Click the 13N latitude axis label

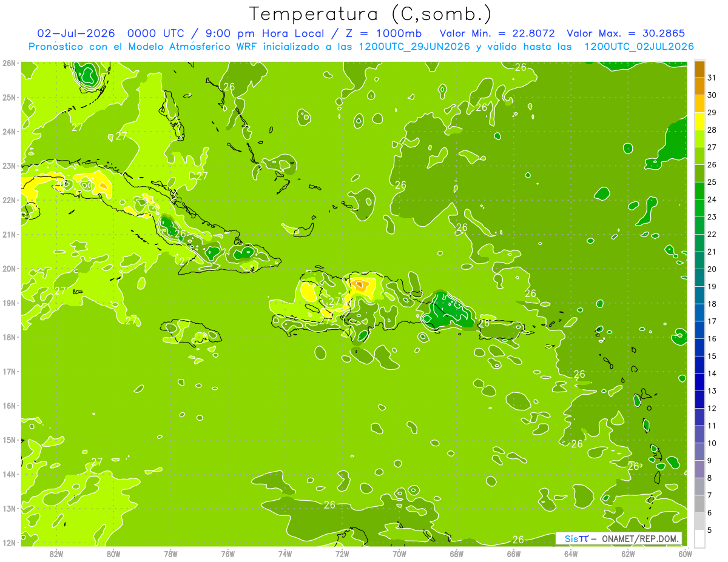9,508
